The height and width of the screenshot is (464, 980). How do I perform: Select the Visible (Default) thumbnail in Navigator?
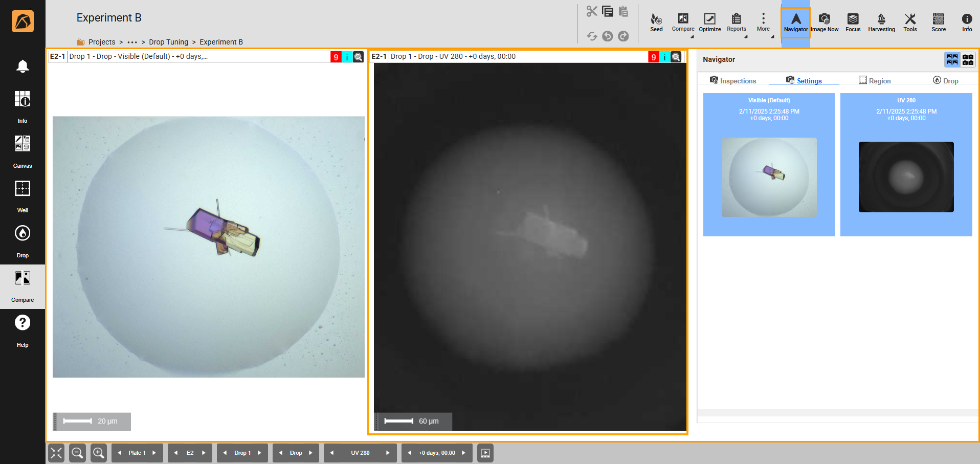(769, 165)
